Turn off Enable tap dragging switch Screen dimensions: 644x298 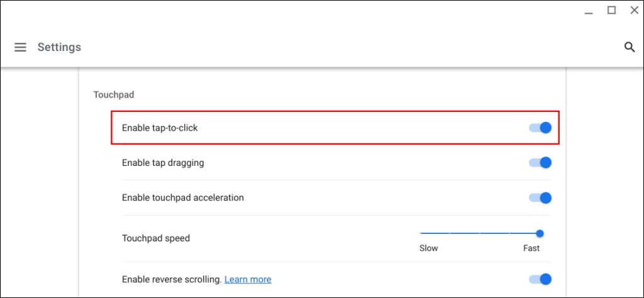pos(540,162)
